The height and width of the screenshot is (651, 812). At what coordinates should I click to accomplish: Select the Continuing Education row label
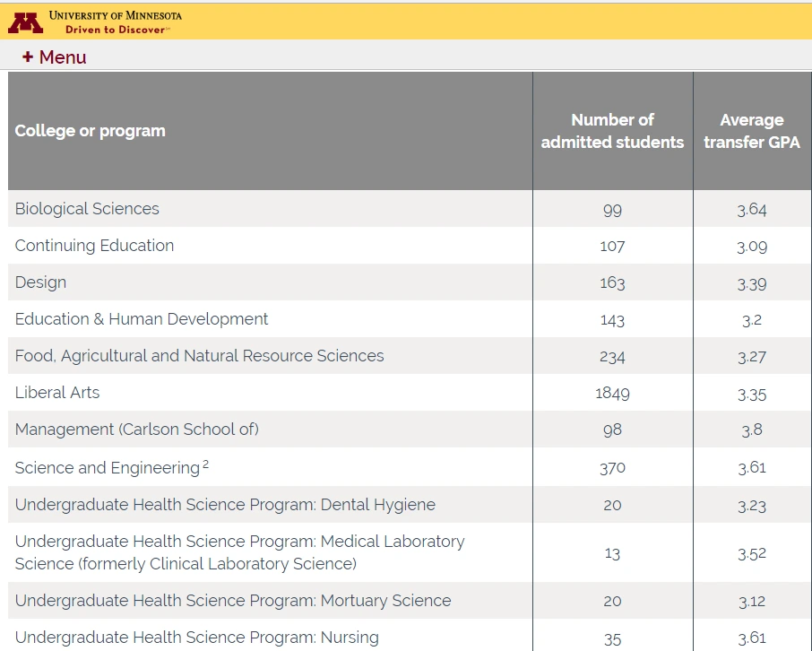point(94,246)
